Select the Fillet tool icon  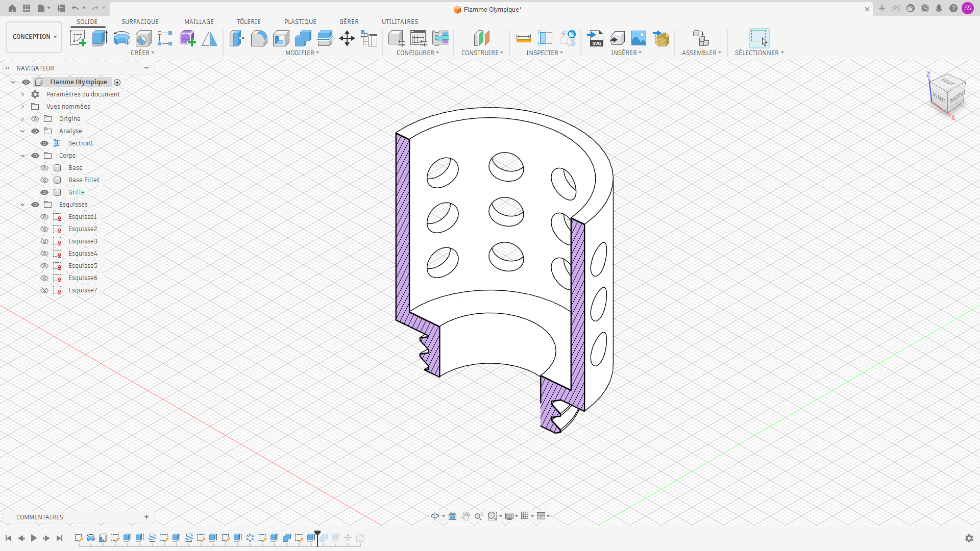pos(259,38)
